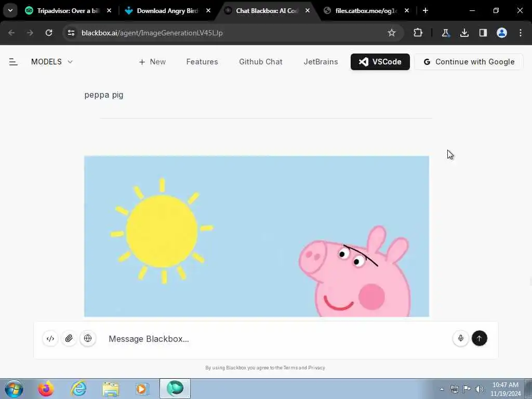Open the Privacy link
Screen dimensions: 532x399
[x=316, y=368]
